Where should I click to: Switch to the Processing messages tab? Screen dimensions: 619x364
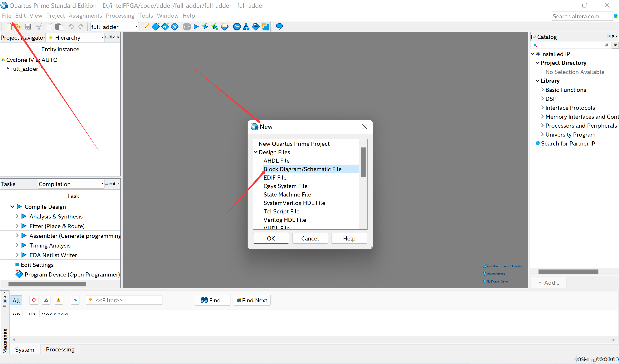click(x=60, y=349)
